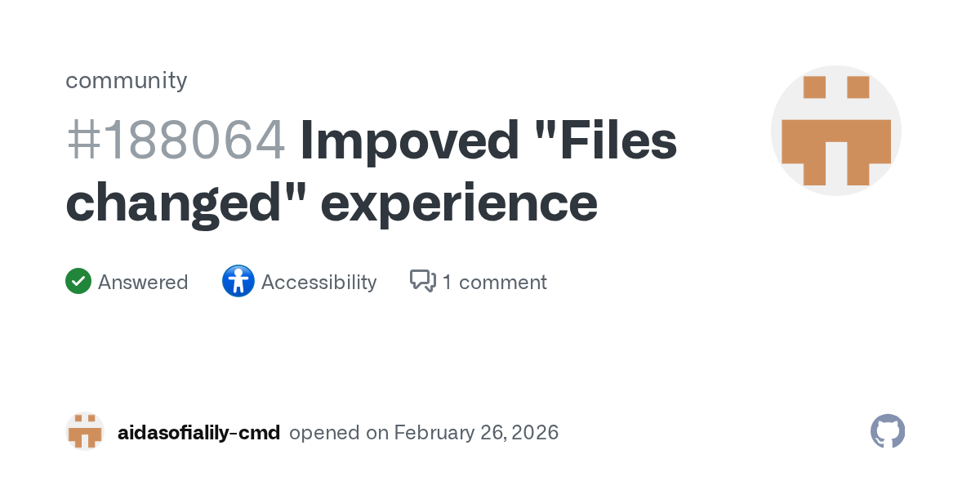
Task: Click the comment bubbles icon
Action: point(422,282)
